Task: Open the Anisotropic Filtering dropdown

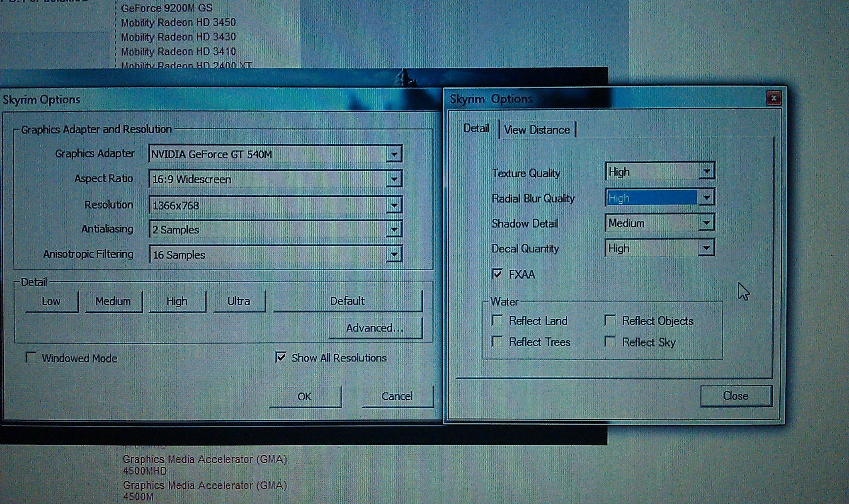Action: pos(275,254)
